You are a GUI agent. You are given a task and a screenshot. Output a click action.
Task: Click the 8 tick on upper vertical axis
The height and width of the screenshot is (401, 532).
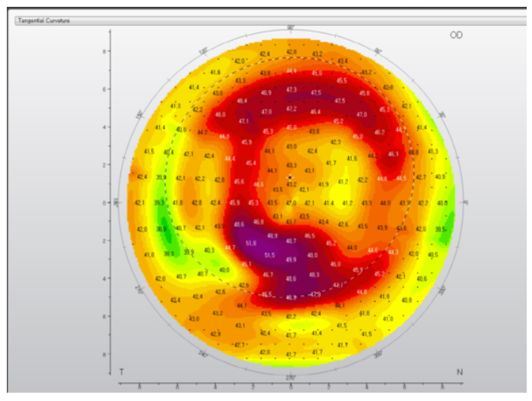coord(105,51)
